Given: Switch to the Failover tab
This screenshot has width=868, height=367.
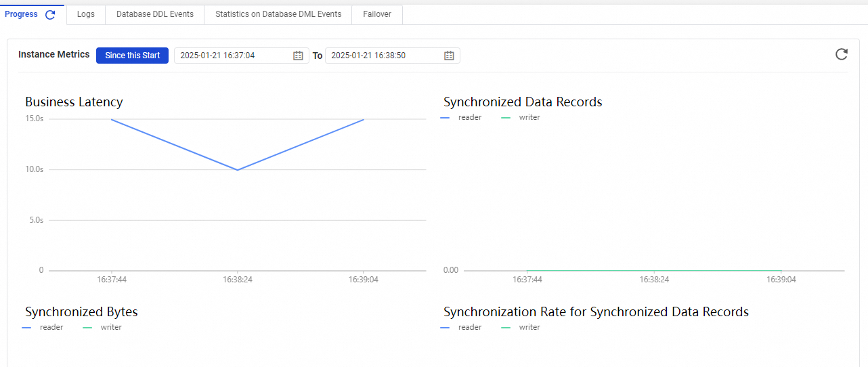Looking at the screenshot, I should [x=377, y=14].
